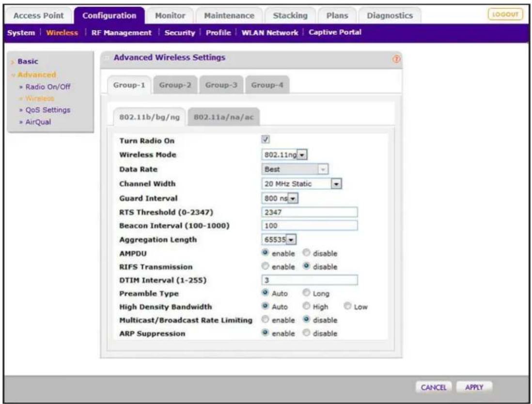Open the Wireless sidebar link
This screenshot has width=532, height=404.
click(40, 98)
